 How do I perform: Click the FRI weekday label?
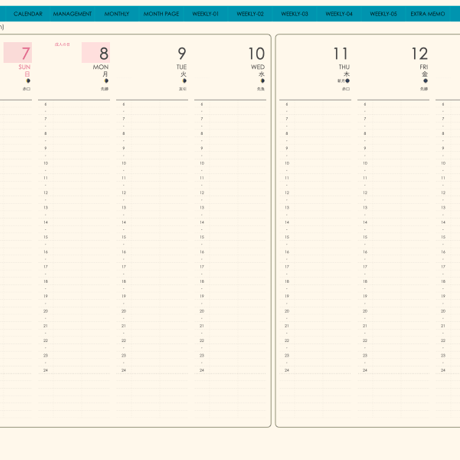[424, 67]
